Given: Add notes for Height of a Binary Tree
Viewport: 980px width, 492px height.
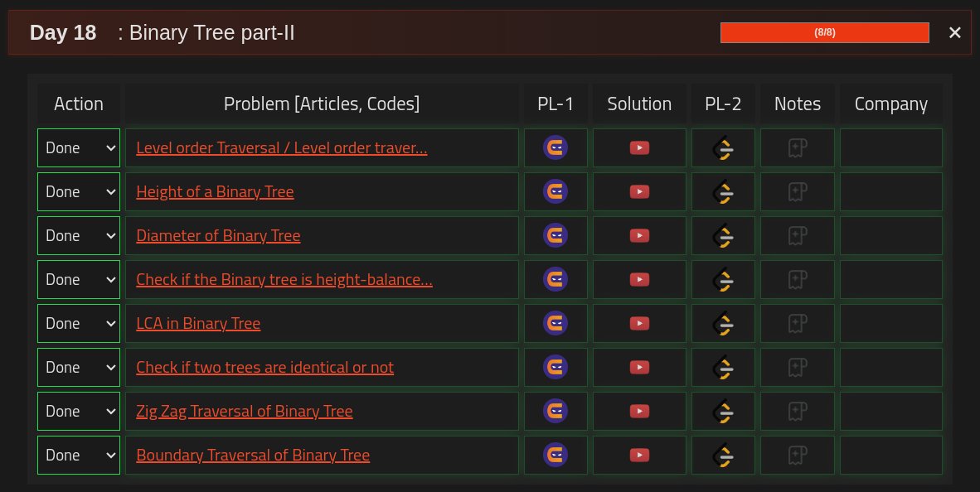Looking at the screenshot, I should tap(797, 191).
